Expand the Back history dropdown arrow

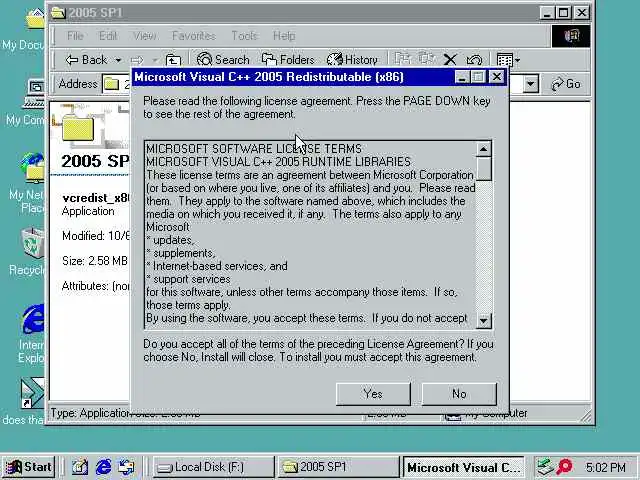click(x=118, y=60)
